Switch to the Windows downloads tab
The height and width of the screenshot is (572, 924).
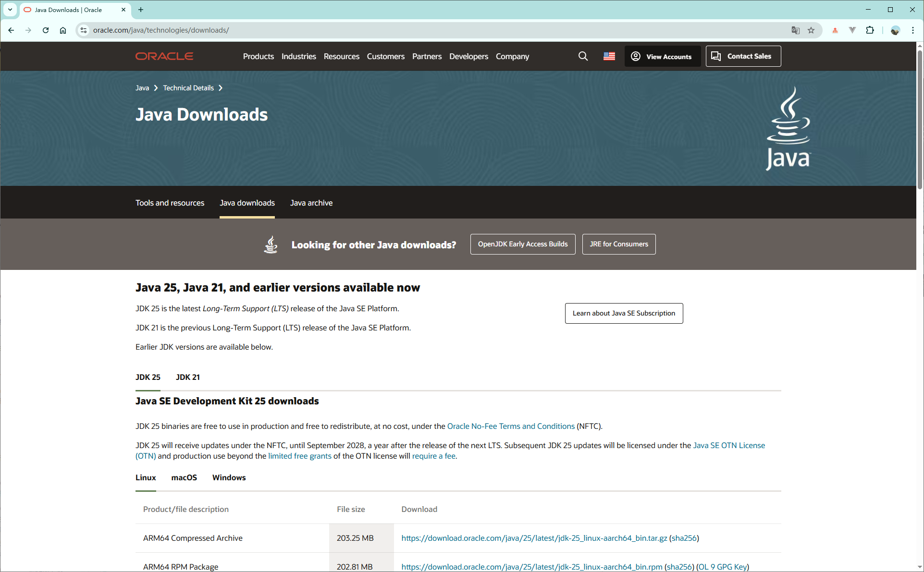pos(229,477)
